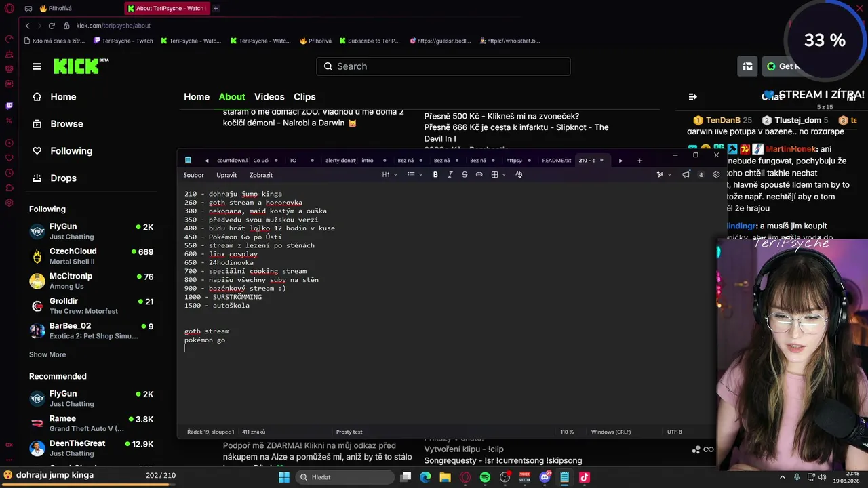Open the H1 heading dropdown
This screenshot has width=868, height=488.
pyautogui.click(x=389, y=175)
